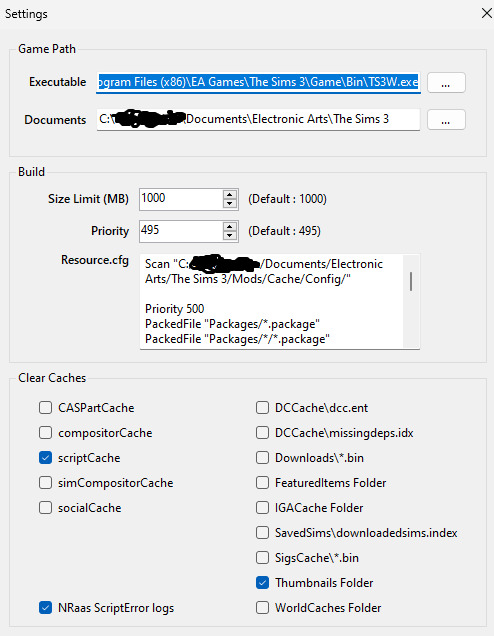Browse for the Documents folder path
Viewport: 494px width, 636px height.
click(446, 120)
